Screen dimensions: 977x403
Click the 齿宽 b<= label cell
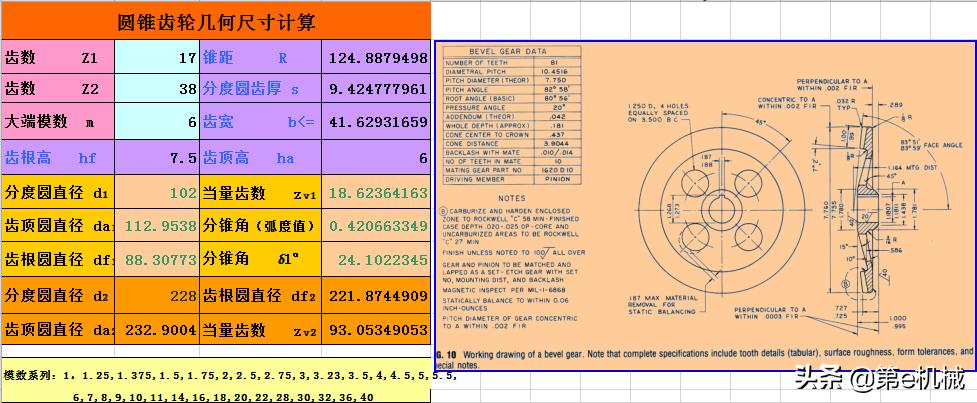click(x=260, y=121)
